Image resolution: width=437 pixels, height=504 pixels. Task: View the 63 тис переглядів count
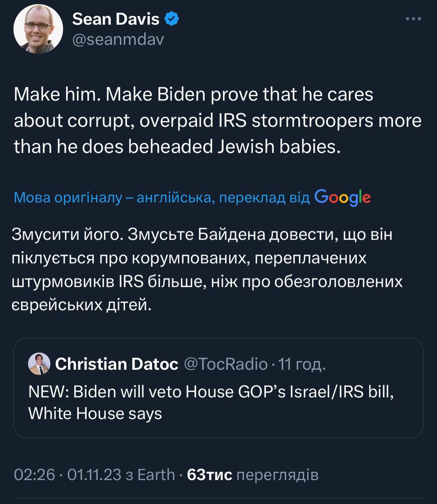click(x=209, y=474)
